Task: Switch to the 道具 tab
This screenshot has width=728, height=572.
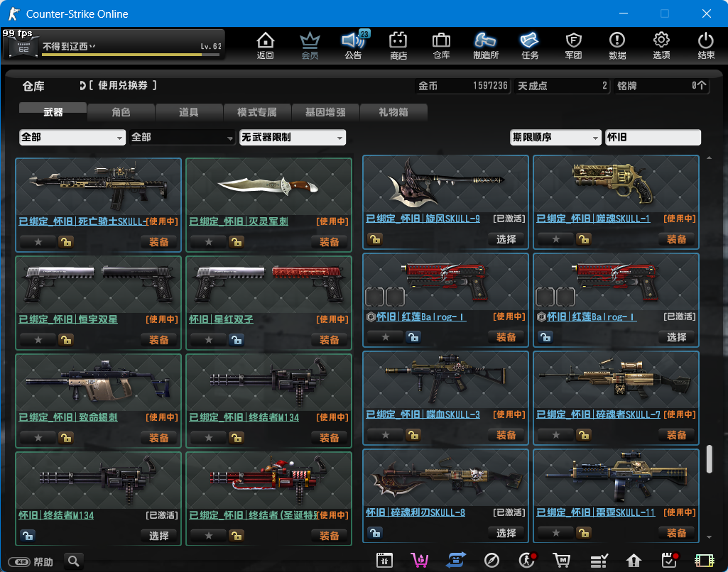Action: (188, 112)
